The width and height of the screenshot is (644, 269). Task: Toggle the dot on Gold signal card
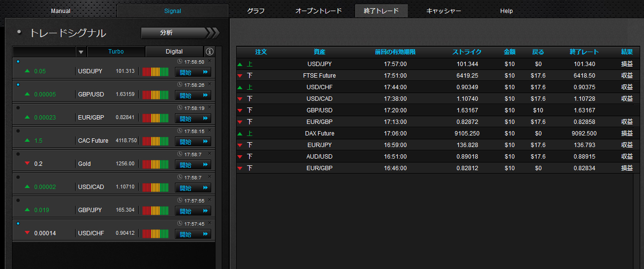(x=18, y=154)
